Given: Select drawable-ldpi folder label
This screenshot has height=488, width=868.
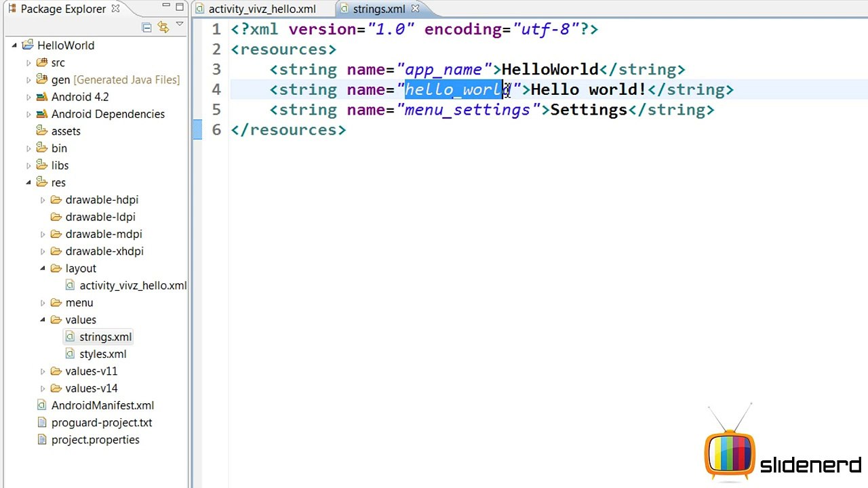Looking at the screenshot, I should click(x=100, y=217).
